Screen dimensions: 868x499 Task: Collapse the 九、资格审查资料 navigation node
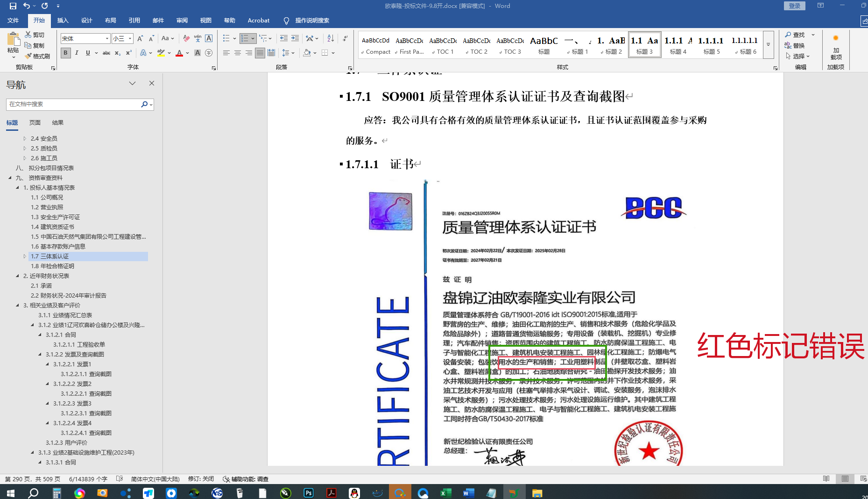click(x=10, y=178)
